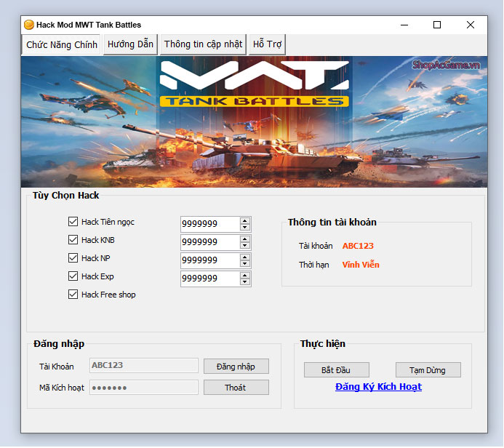Click into the Hack KNB number field

[210, 242]
